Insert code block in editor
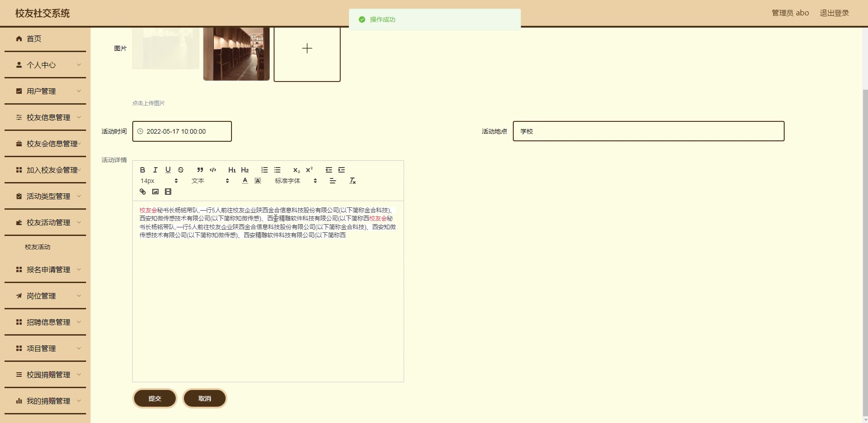The height and width of the screenshot is (423, 868). (213, 170)
